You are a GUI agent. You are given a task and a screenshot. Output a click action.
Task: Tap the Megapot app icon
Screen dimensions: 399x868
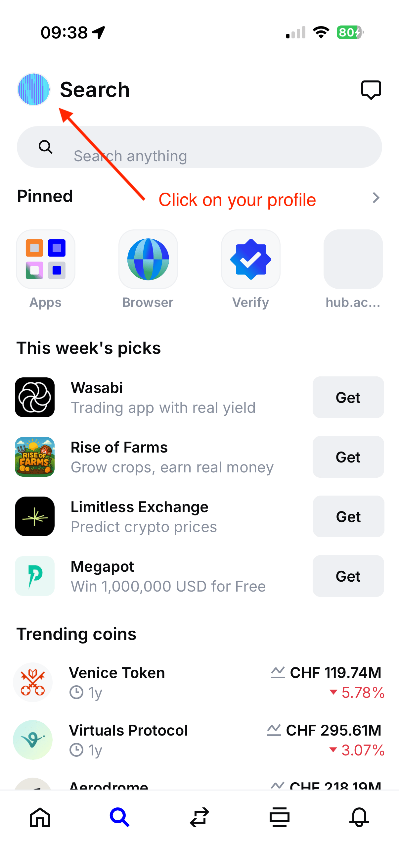[x=35, y=576]
